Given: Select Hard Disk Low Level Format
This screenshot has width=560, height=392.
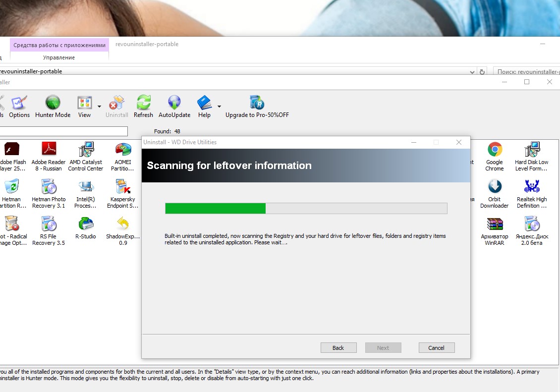Looking at the screenshot, I should (531, 157).
